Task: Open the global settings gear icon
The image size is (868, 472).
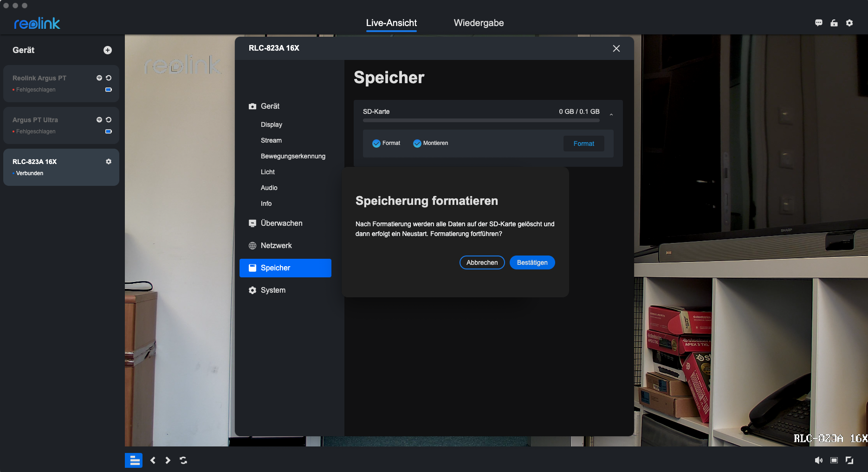Action: pyautogui.click(x=849, y=23)
